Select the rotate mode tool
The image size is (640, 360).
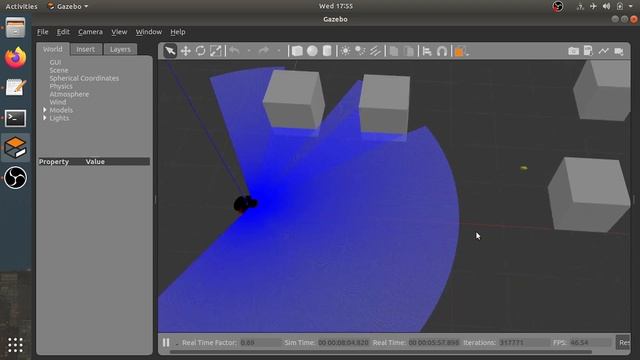(200, 51)
